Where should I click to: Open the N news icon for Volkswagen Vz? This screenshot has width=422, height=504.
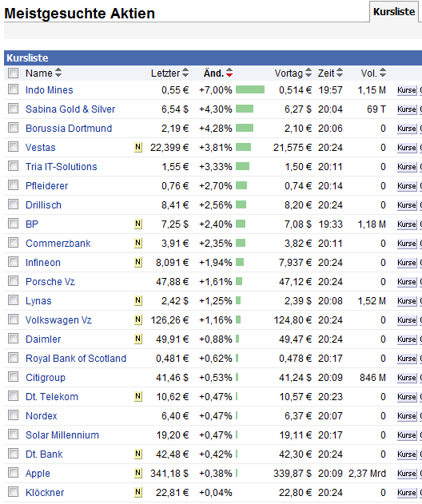coord(138,319)
